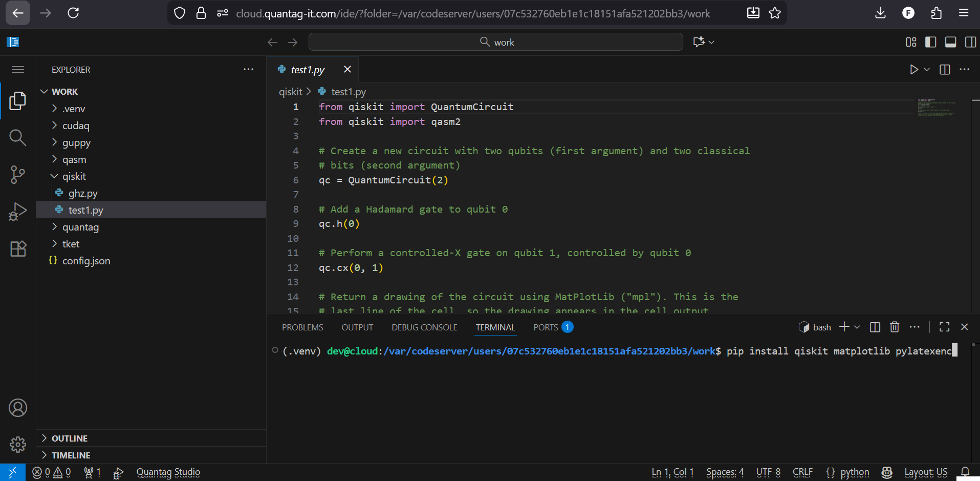Screen dimensions: 980x481
Task: Switch to the DEBUG CONSOLE tab
Action: tap(424, 327)
